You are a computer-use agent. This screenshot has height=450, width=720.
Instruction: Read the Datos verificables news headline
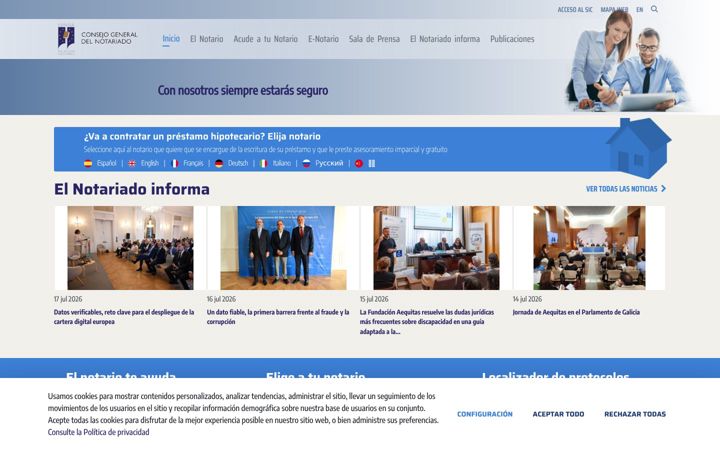pos(124,317)
